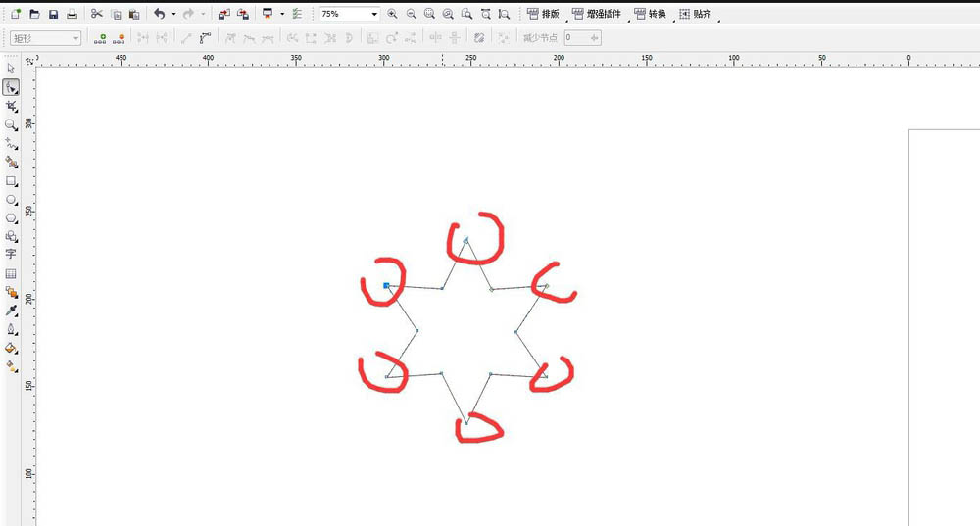980x526 pixels.
Task: Select the Crop tool
Action: tap(11, 106)
